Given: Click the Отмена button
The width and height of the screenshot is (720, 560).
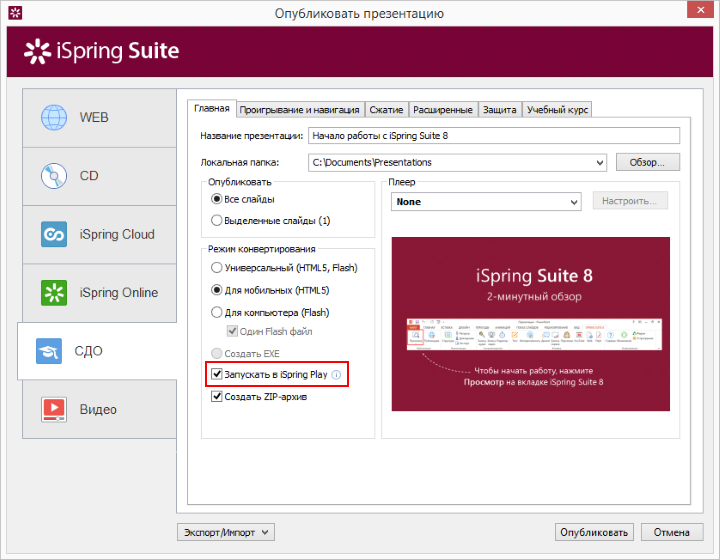Looking at the screenshot, I should (672, 532).
